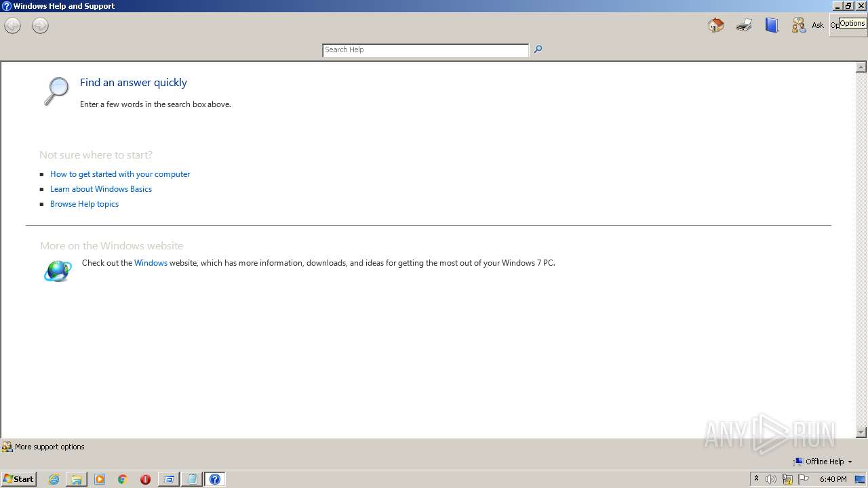Open the Offline Help dropdown
Image resolution: width=868 pixels, height=488 pixels.
(823, 462)
